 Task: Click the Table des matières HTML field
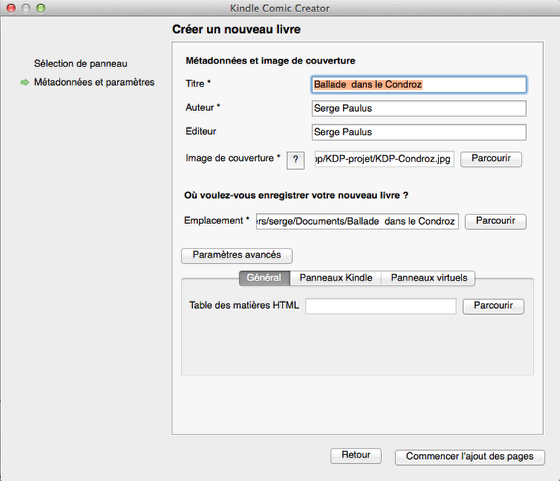(381, 306)
